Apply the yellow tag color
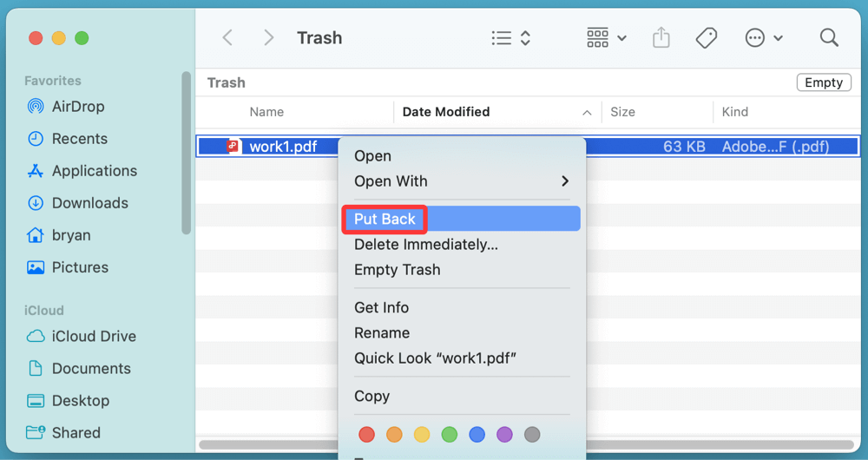This screenshot has height=460, width=868. pos(422,435)
